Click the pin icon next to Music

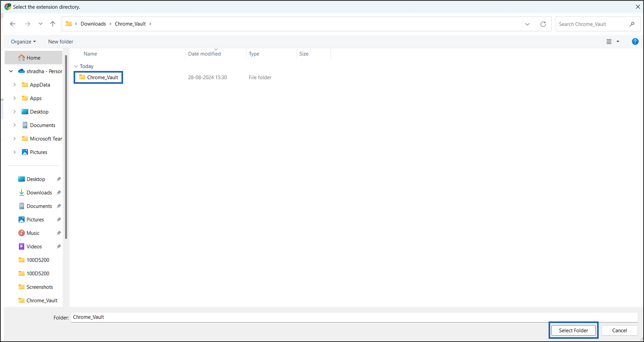pos(59,233)
